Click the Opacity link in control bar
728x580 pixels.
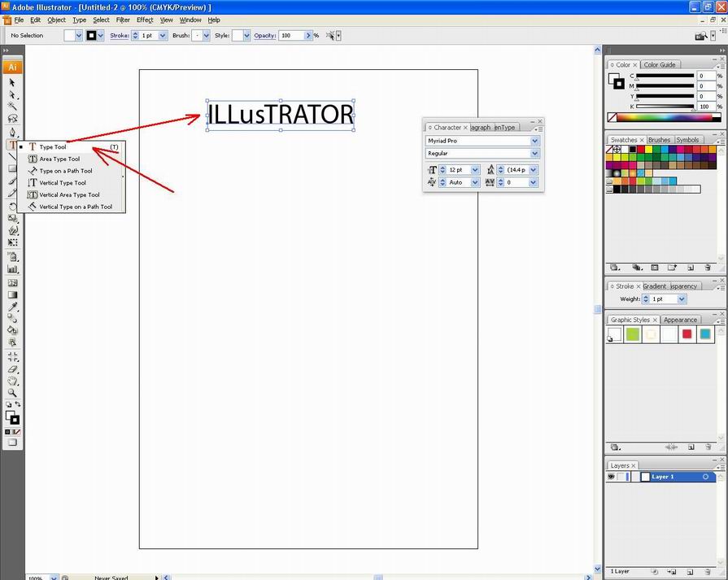click(x=264, y=35)
